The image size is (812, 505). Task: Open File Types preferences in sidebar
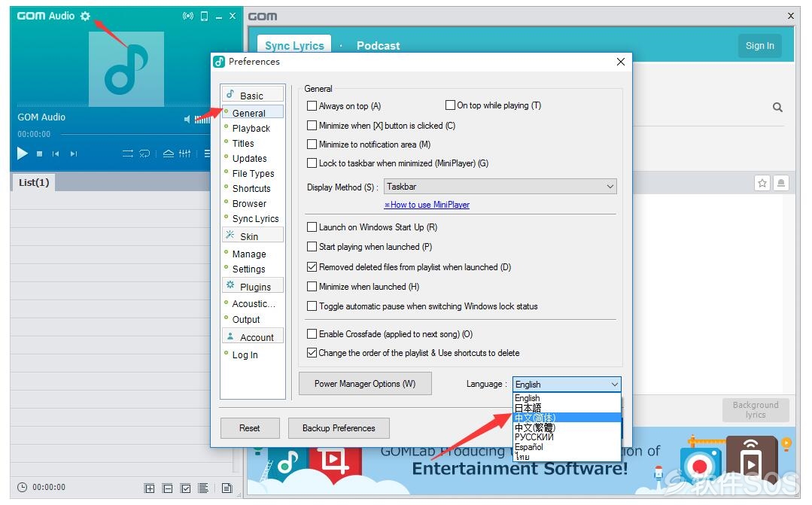click(x=253, y=173)
